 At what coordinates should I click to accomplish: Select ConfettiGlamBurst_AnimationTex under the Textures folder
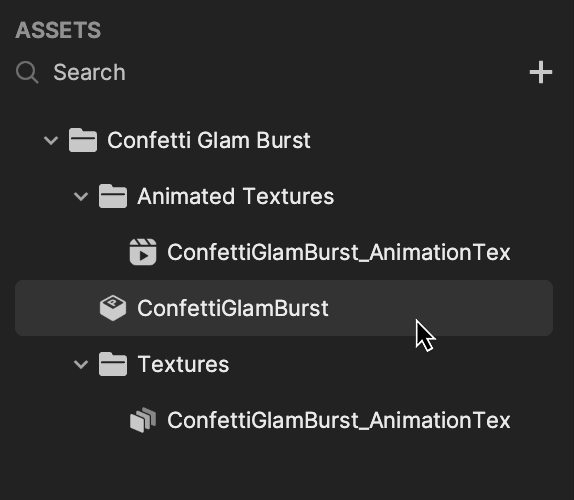click(339, 420)
